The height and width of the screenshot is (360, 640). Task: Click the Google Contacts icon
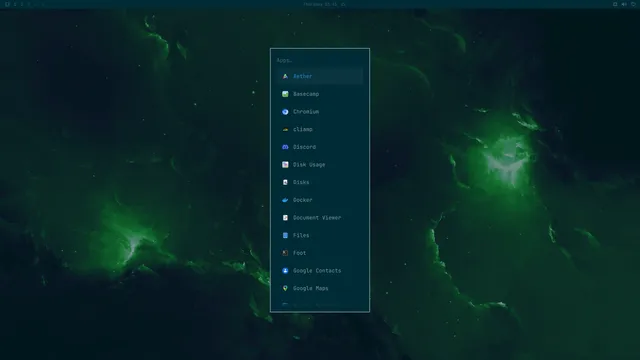285,271
